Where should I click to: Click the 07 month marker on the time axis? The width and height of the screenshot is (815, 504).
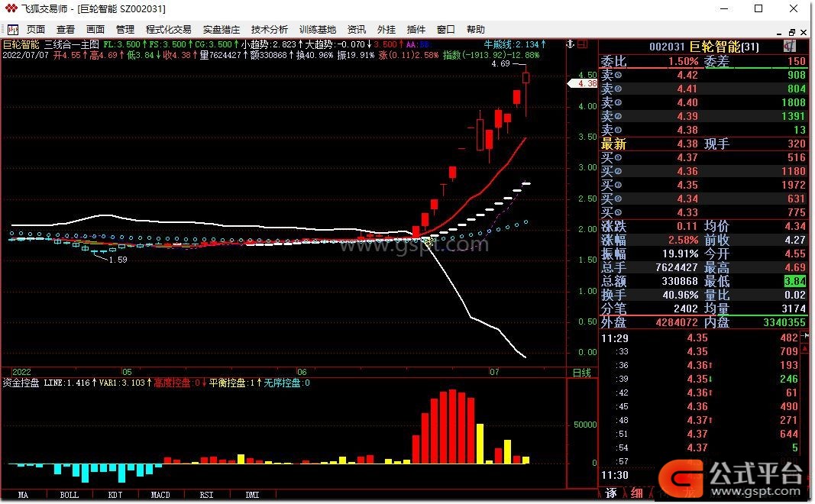[493, 372]
